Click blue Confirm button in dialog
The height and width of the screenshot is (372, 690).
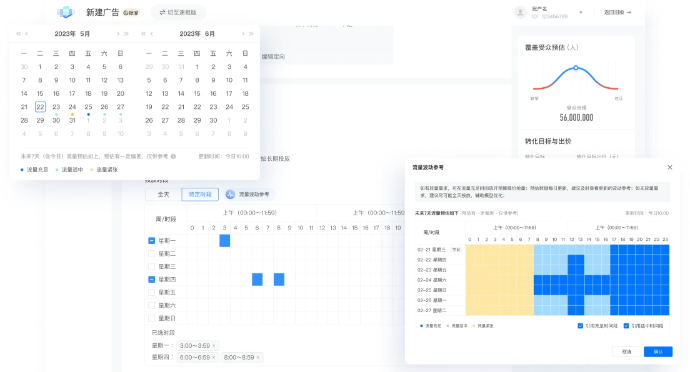pyautogui.click(x=658, y=352)
